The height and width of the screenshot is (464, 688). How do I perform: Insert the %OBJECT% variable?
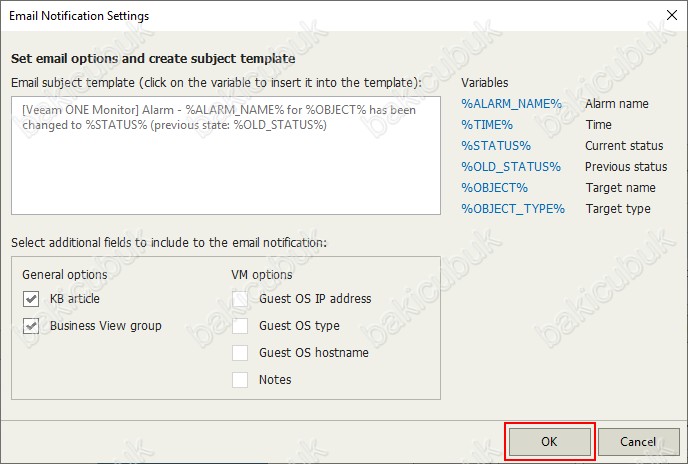coord(494,188)
